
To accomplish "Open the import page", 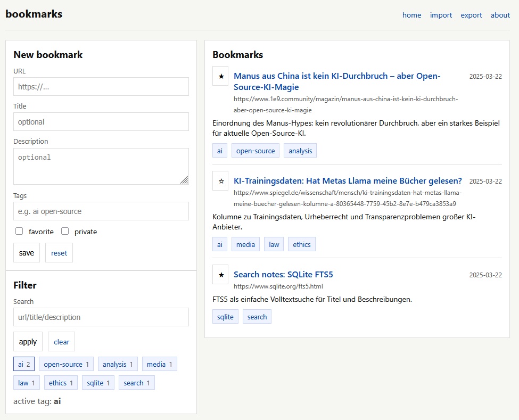I will coord(440,15).
